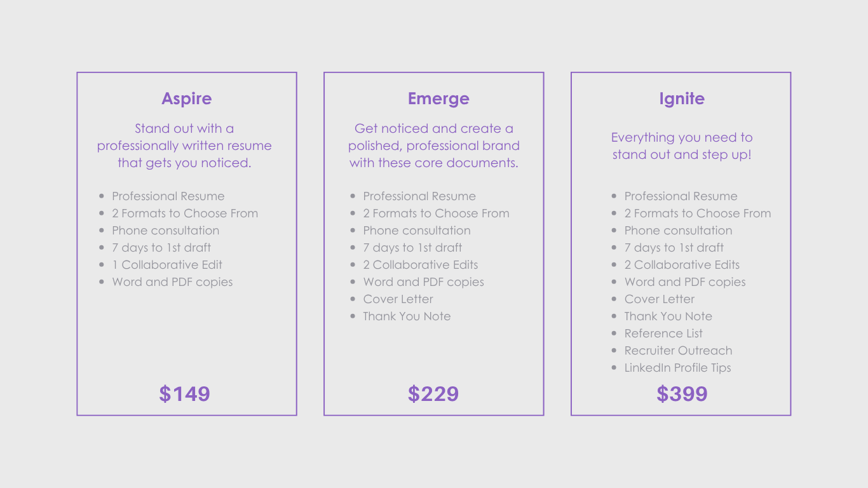The height and width of the screenshot is (488, 868).
Task: Choose the $229 price label
Action: [x=433, y=394]
